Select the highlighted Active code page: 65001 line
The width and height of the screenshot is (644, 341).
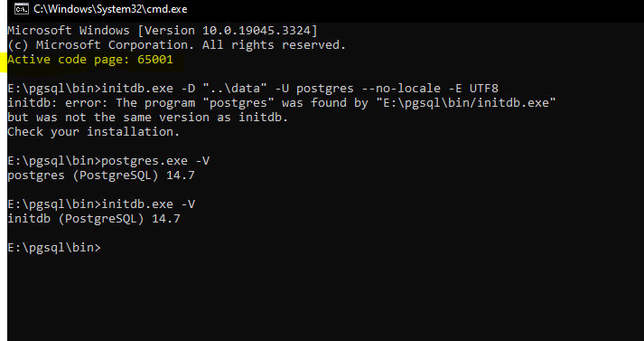coord(90,60)
